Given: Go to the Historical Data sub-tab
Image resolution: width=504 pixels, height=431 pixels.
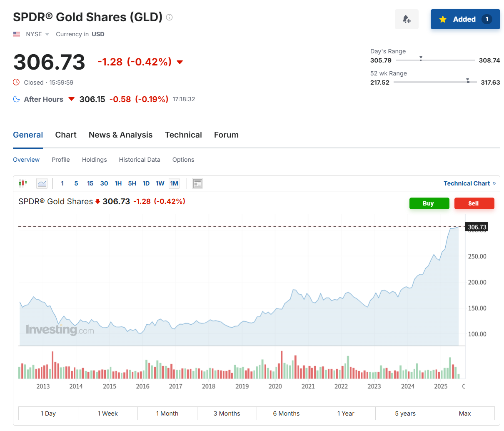Looking at the screenshot, I should 140,160.
